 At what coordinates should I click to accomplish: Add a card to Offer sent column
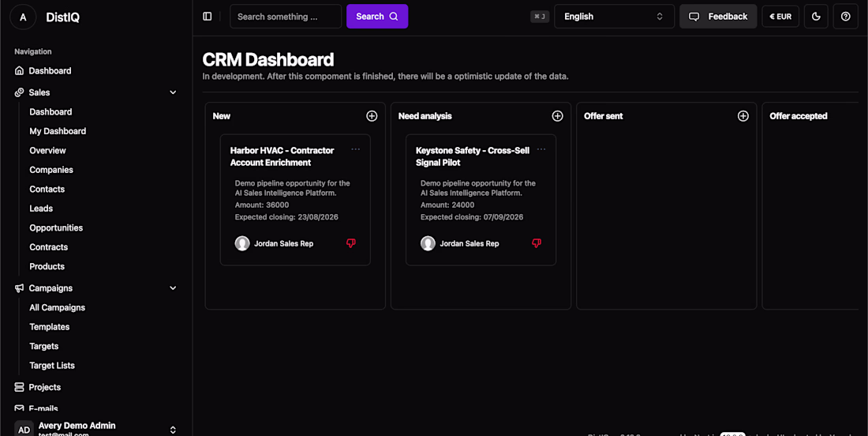(x=743, y=116)
